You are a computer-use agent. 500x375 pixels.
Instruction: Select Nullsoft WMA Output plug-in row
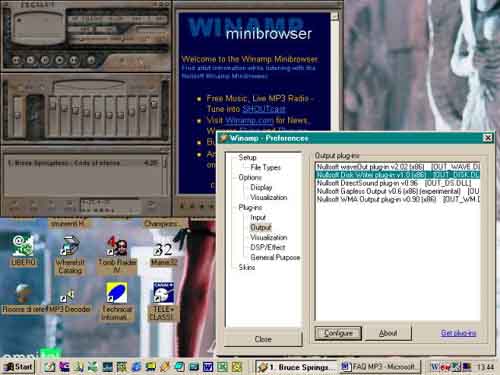pos(398,199)
